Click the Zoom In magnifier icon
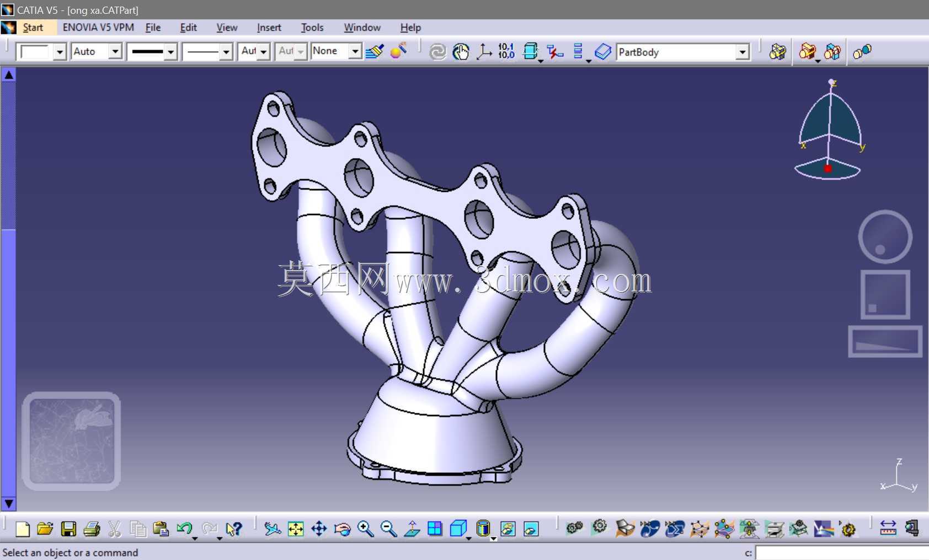Image resolution: width=929 pixels, height=560 pixels. click(365, 529)
